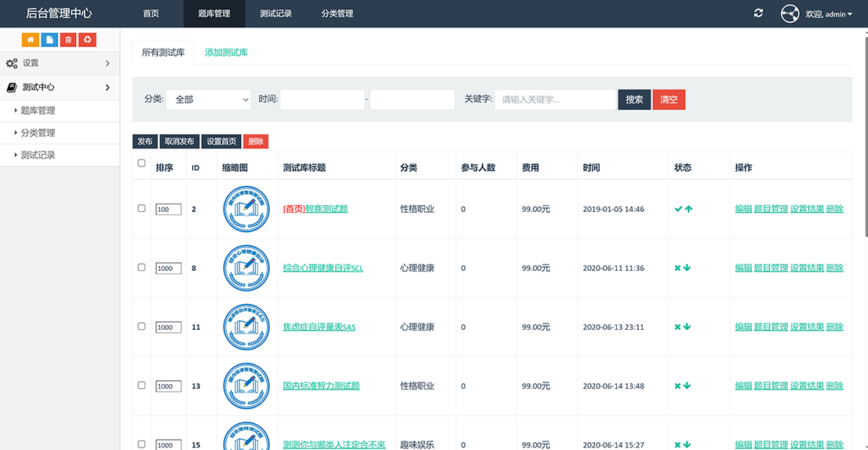Select 分类管理 in top navigation
This screenshot has width=868, height=450.
pyautogui.click(x=337, y=14)
